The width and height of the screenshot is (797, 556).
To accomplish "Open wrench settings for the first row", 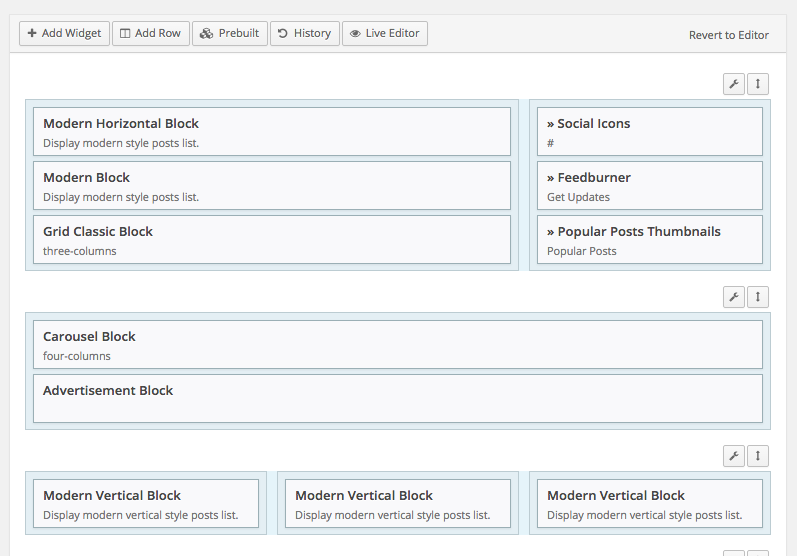I will [x=734, y=84].
